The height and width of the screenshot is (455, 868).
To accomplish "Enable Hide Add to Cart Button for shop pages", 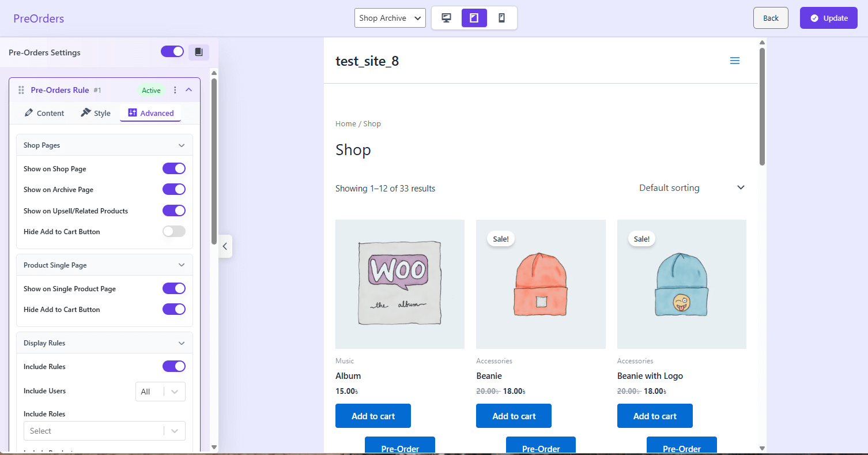I will pyautogui.click(x=173, y=231).
